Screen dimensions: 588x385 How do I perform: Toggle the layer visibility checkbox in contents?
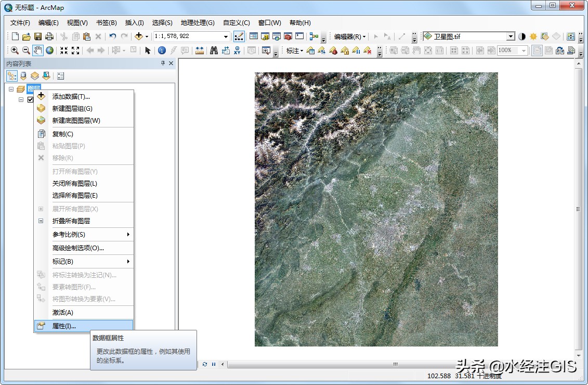tap(30, 99)
